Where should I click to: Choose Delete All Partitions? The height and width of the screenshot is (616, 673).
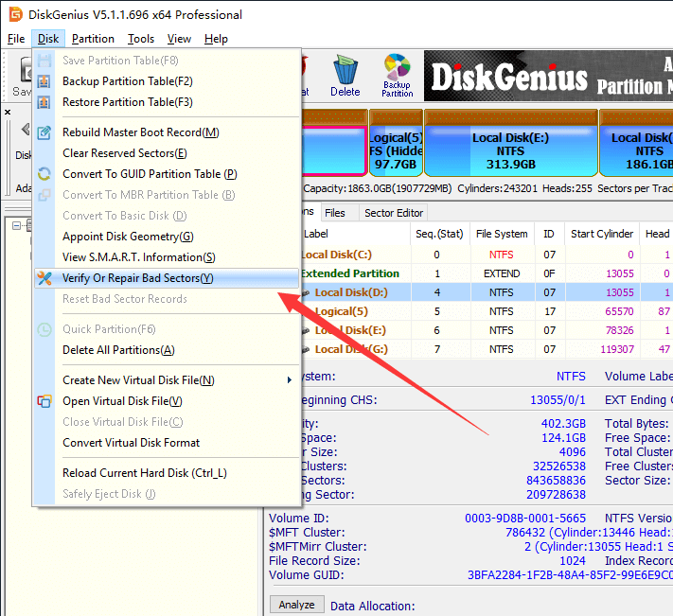[167, 350]
